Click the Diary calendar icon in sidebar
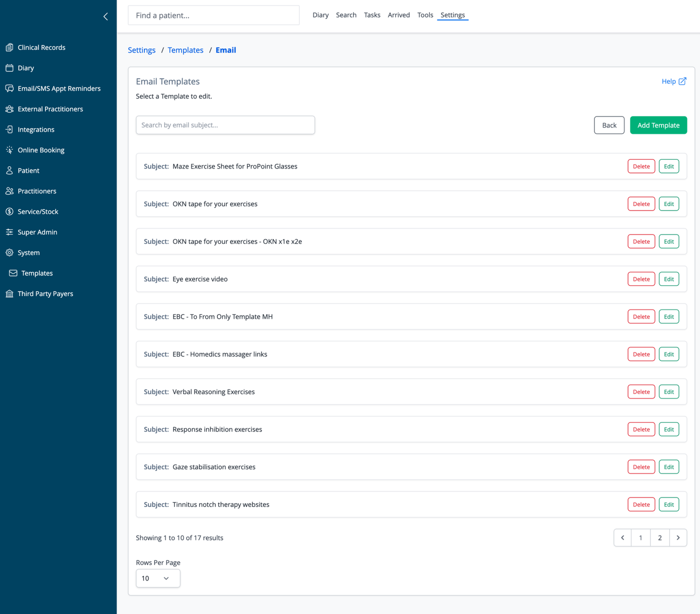This screenshot has height=614, width=700. pyautogui.click(x=9, y=68)
